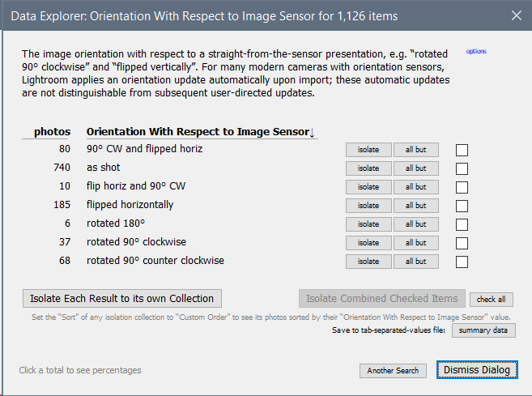532x396 pixels.
Task: Click the 740 total to see percentages
Action: point(61,168)
